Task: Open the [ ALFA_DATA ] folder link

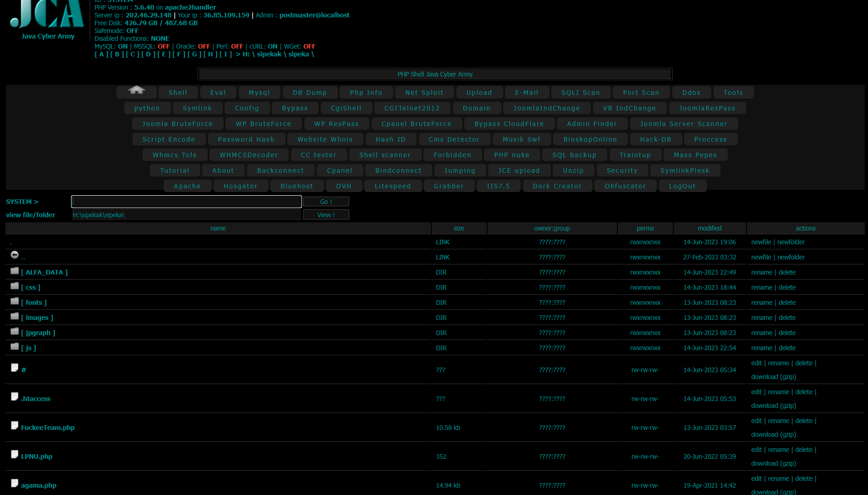Action: (44, 272)
